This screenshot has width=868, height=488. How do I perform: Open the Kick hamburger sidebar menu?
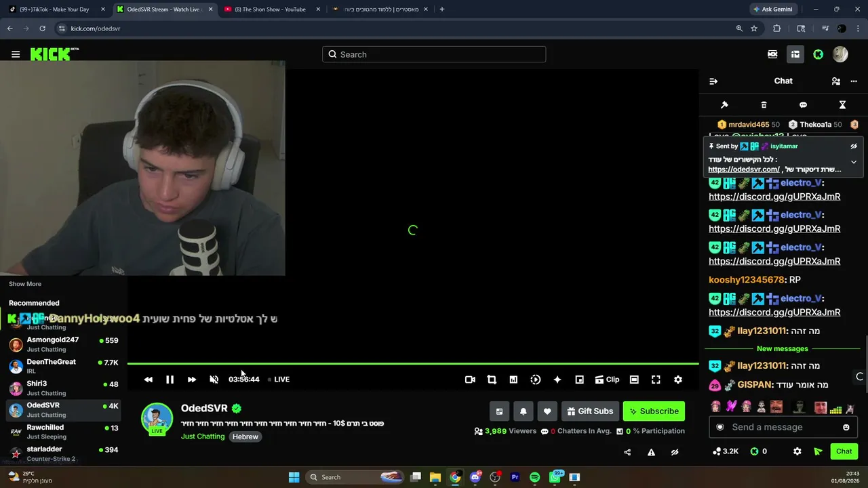click(16, 54)
